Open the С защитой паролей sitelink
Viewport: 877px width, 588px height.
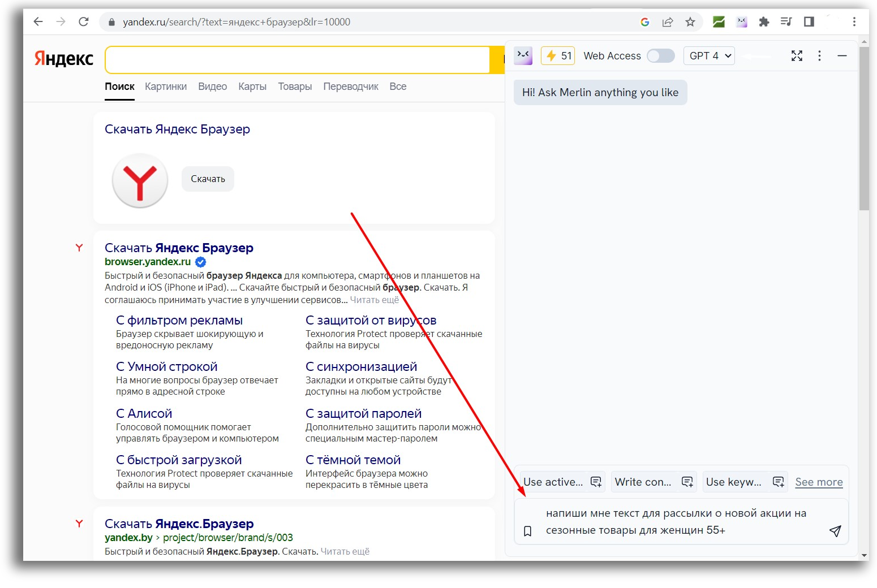point(363,414)
